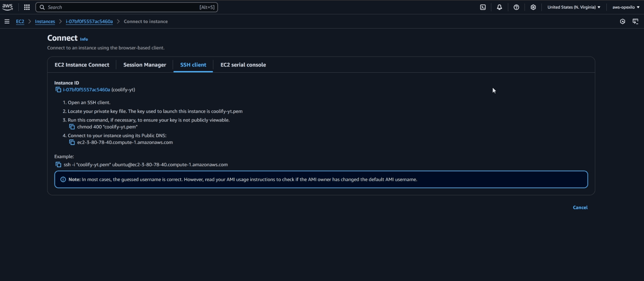
Task: Open the screen feedback icon at top right
Action: coord(635,21)
